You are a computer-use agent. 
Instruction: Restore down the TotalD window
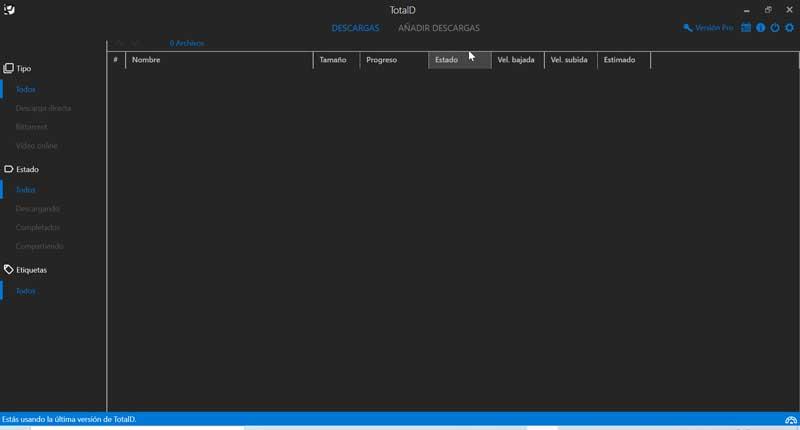768,10
